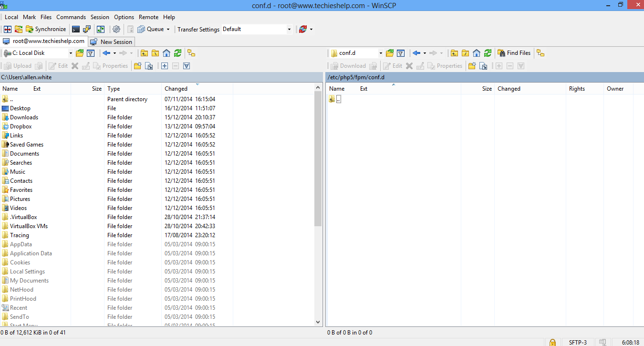644x346 pixels.
Task: Sort remote files by Rights column
Action: coord(585,89)
